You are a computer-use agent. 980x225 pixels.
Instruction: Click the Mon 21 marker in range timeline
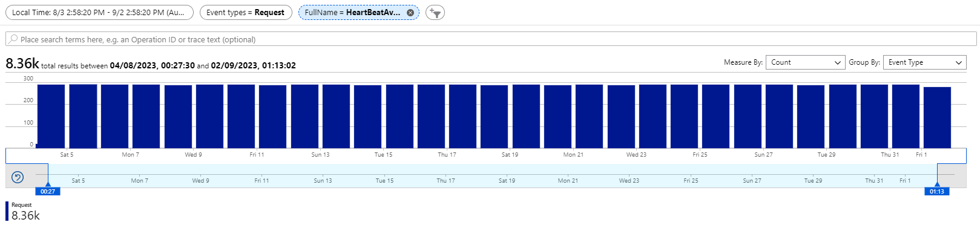pos(568,180)
